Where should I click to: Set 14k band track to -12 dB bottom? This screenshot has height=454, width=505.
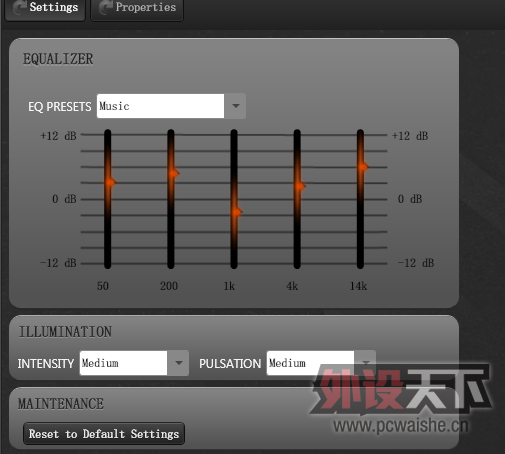360,263
